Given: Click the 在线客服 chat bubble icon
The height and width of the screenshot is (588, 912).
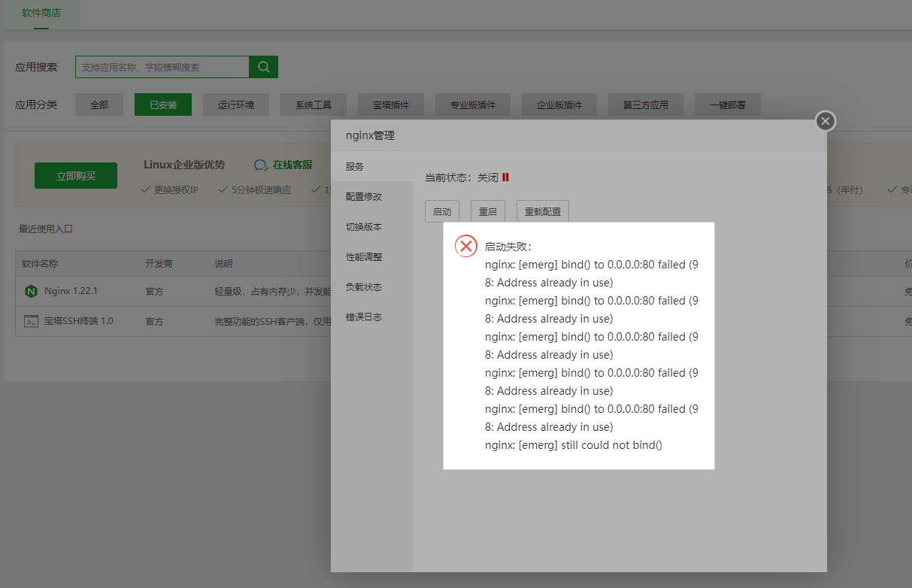Looking at the screenshot, I should pos(261,165).
